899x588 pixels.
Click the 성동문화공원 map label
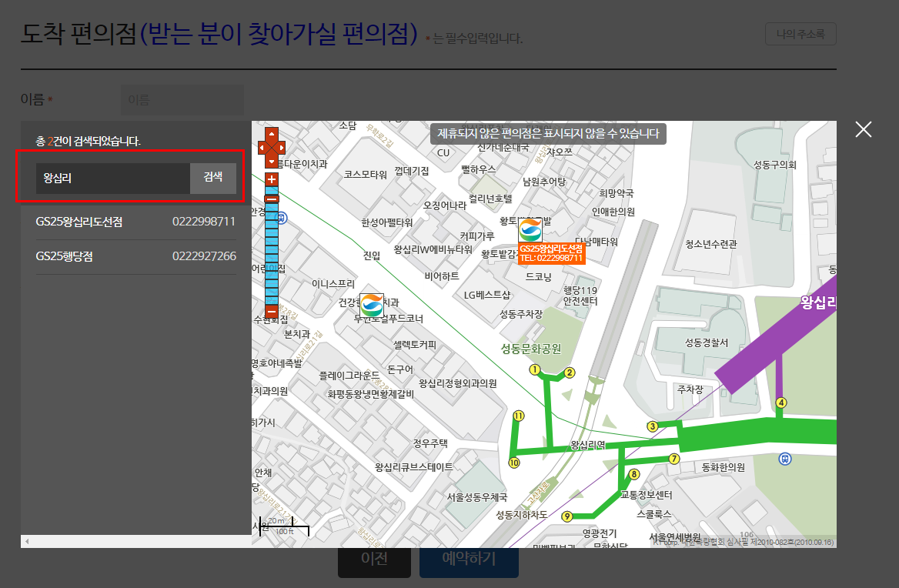pyautogui.click(x=531, y=349)
